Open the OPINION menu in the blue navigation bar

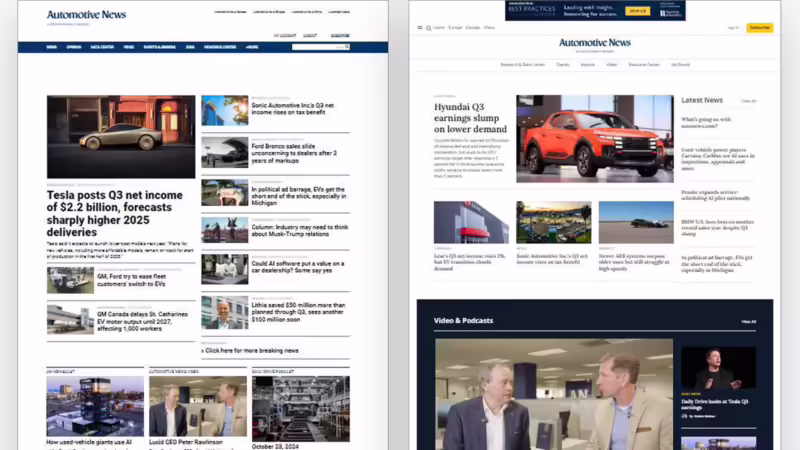tap(74, 47)
